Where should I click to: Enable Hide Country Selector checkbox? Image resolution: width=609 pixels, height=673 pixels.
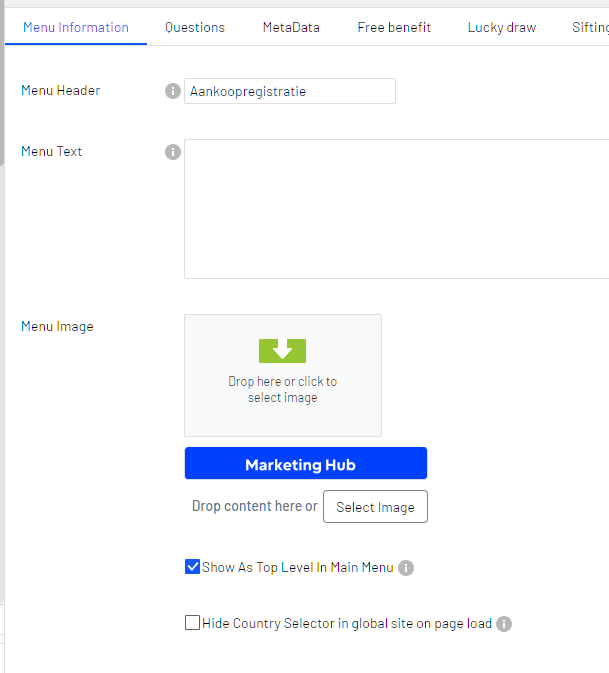click(x=193, y=623)
